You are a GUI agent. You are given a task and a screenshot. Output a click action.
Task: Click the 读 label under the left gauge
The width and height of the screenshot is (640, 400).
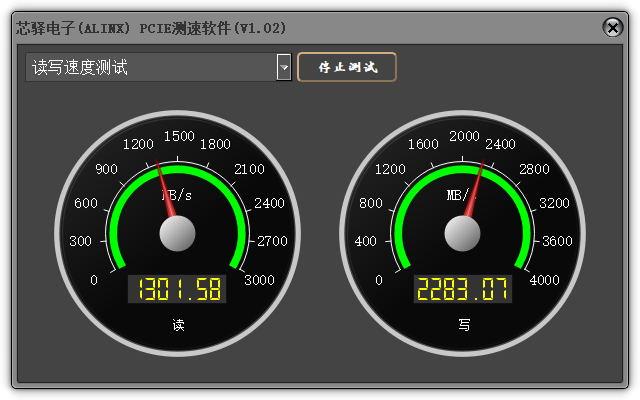coord(178,325)
